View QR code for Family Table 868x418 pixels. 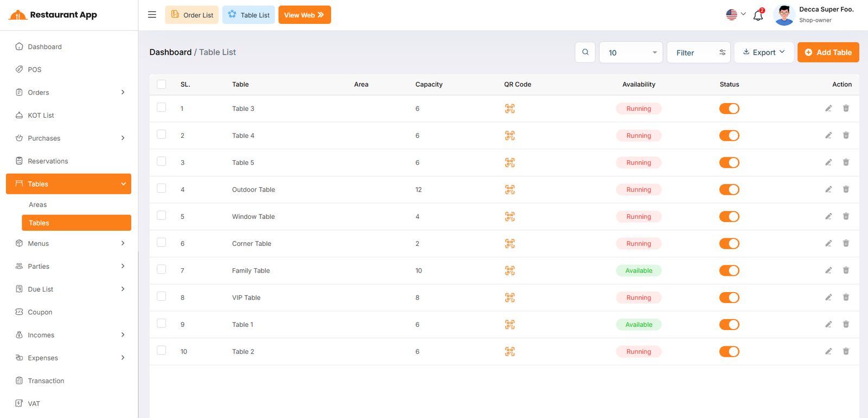tap(509, 271)
